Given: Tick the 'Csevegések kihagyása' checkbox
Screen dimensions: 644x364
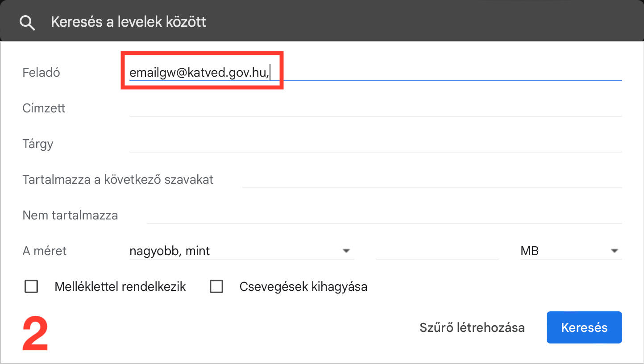Looking at the screenshot, I should pos(216,286).
